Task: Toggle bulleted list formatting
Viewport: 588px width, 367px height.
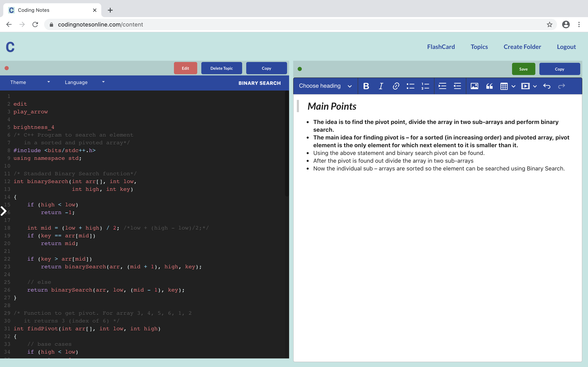Action: click(x=410, y=86)
